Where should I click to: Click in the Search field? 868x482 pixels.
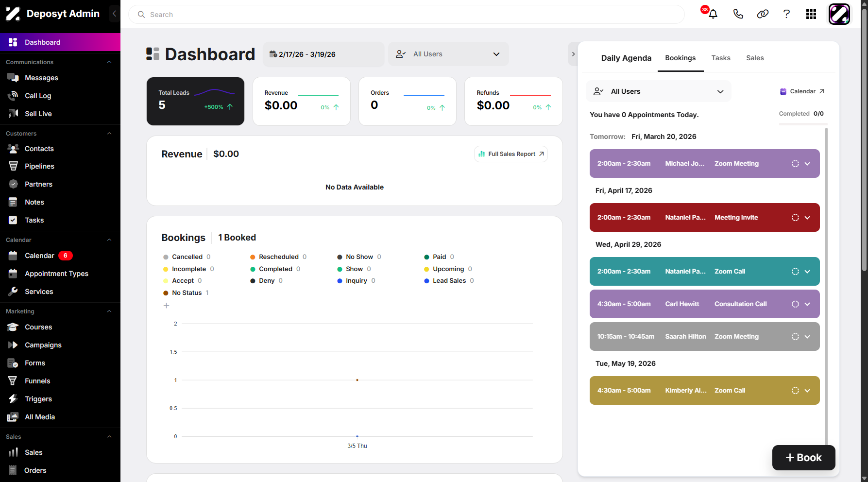click(407, 15)
